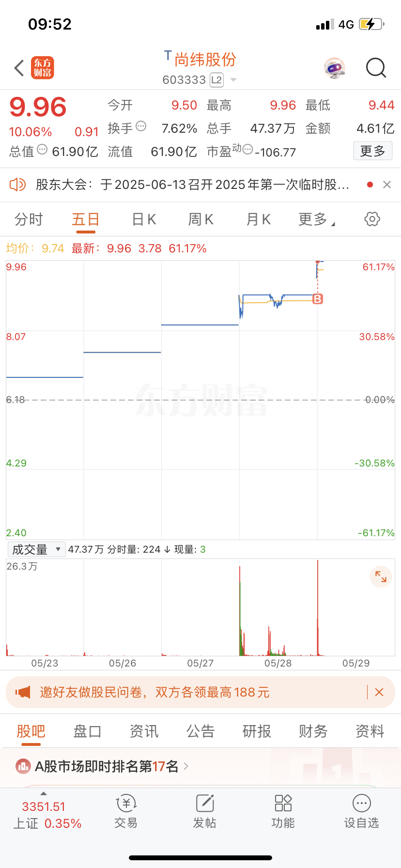The image size is (401, 868).
Task: Close the 邀好友做股民问卷 promo banner
Action: pyautogui.click(x=379, y=692)
